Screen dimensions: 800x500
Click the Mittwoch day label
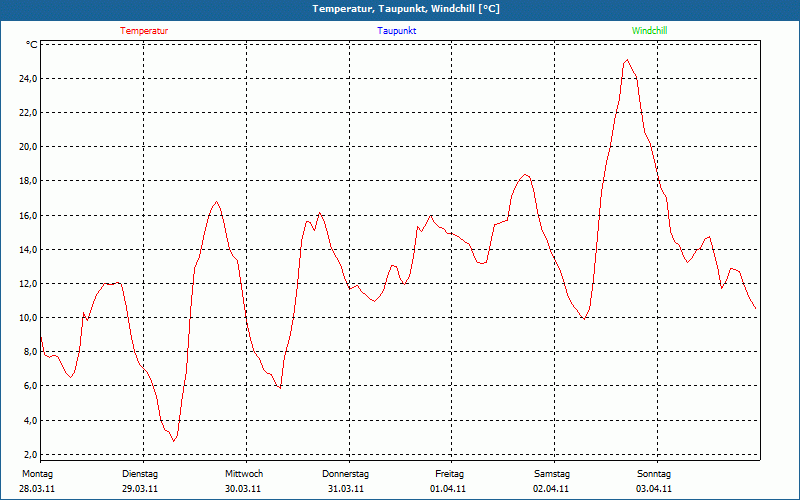click(x=243, y=474)
